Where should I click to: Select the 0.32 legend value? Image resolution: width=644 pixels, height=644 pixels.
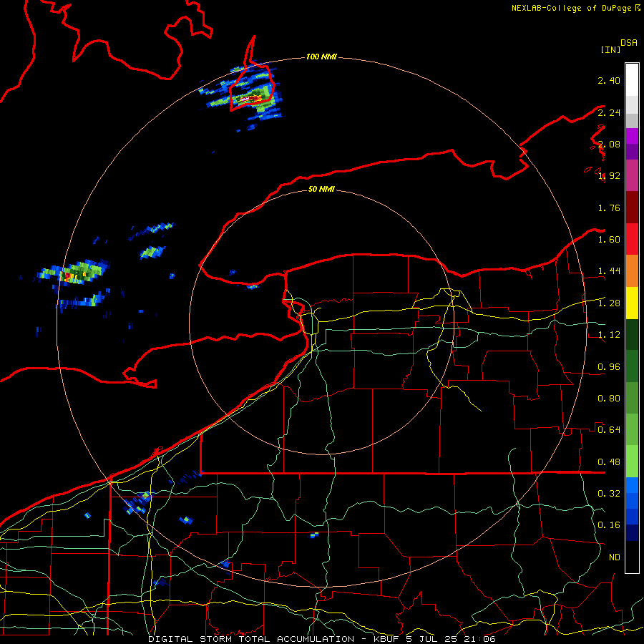pos(609,494)
